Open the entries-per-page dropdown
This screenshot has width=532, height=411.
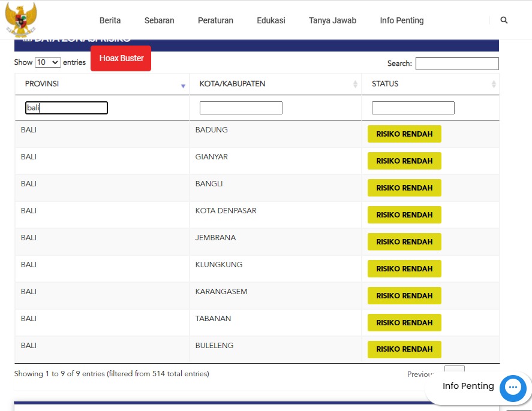48,62
